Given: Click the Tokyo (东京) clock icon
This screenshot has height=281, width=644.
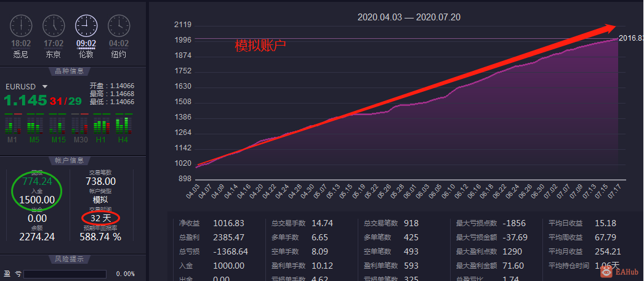Looking at the screenshot, I should [54, 25].
